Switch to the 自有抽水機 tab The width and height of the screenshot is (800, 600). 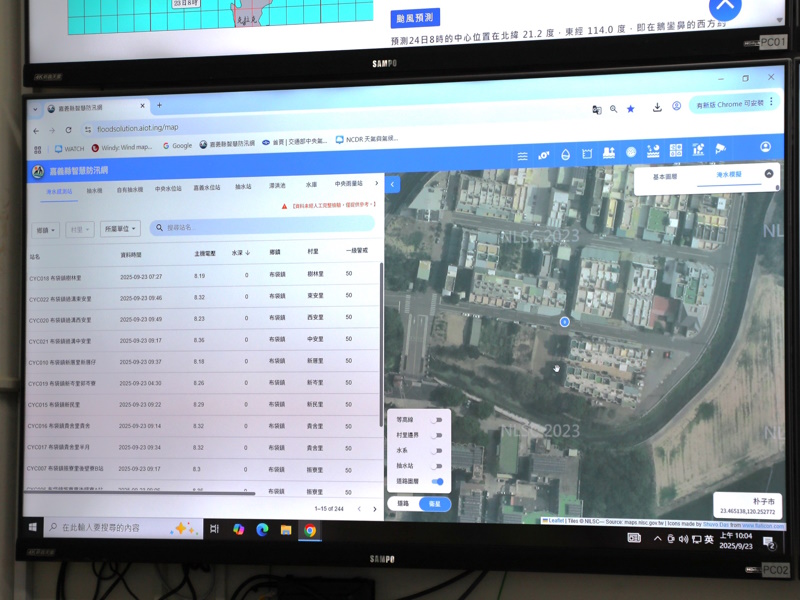point(130,190)
